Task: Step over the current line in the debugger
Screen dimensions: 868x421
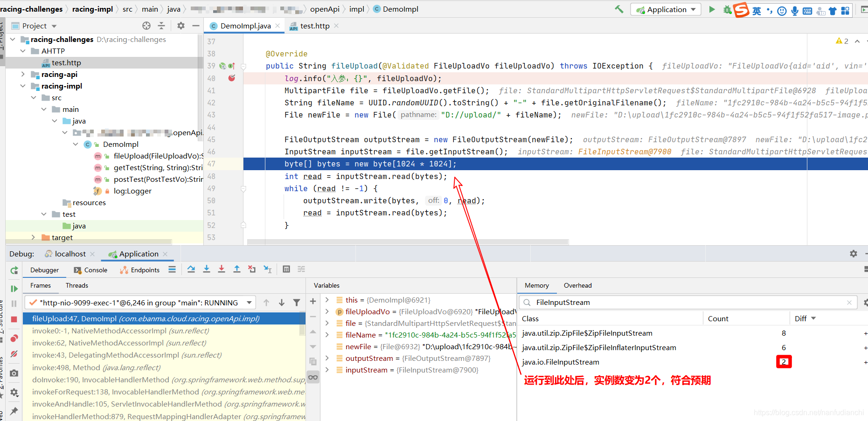Action: point(191,269)
